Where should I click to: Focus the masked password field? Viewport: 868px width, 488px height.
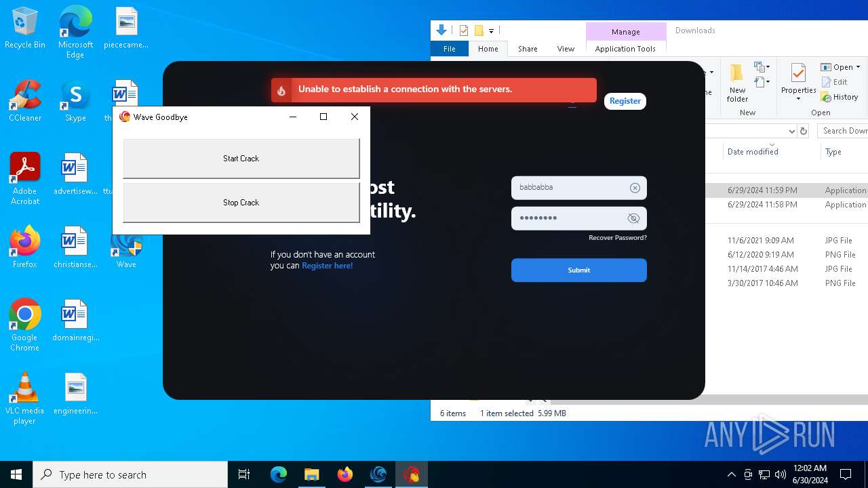578,218
